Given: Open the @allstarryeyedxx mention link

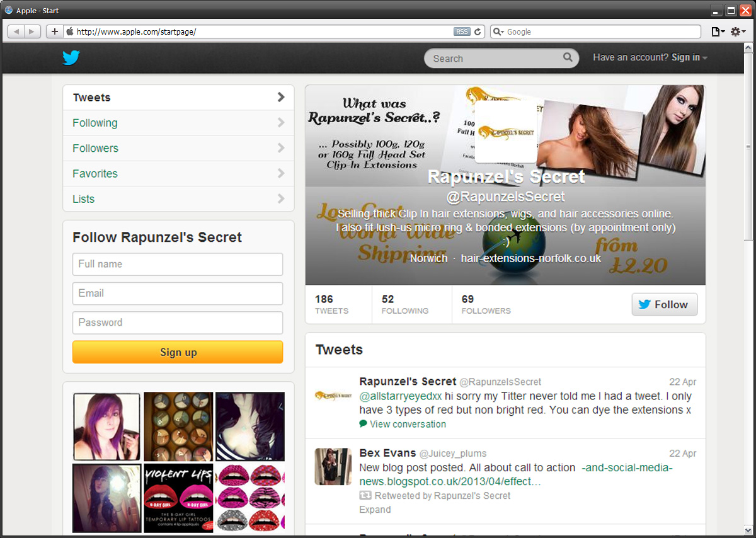Looking at the screenshot, I should click(401, 396).
